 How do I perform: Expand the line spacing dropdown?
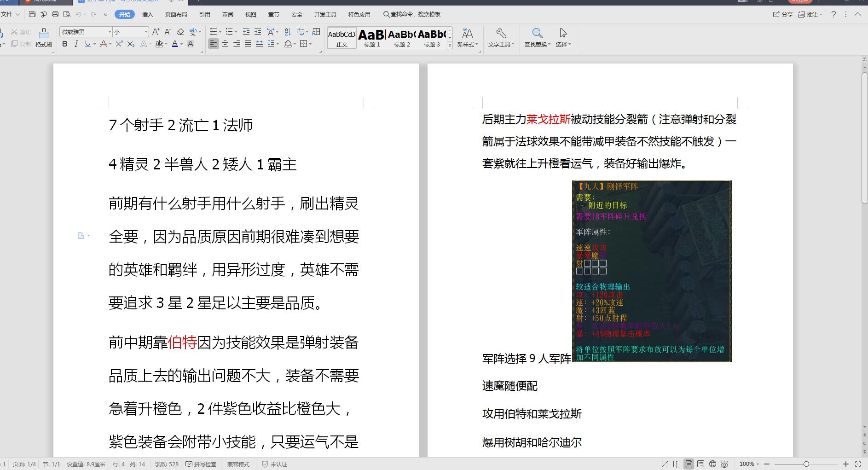click(278, 44)
